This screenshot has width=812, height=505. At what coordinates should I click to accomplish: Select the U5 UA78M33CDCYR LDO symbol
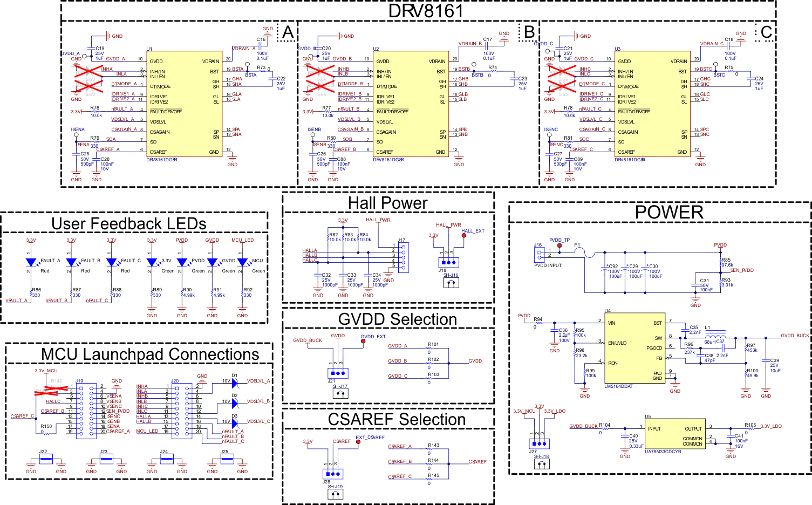point(675,434)
